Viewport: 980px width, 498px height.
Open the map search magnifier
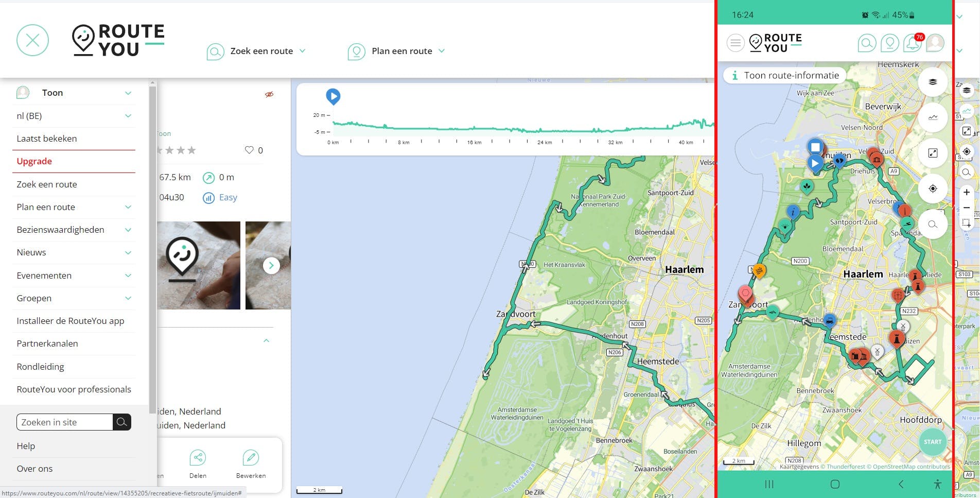933,225
